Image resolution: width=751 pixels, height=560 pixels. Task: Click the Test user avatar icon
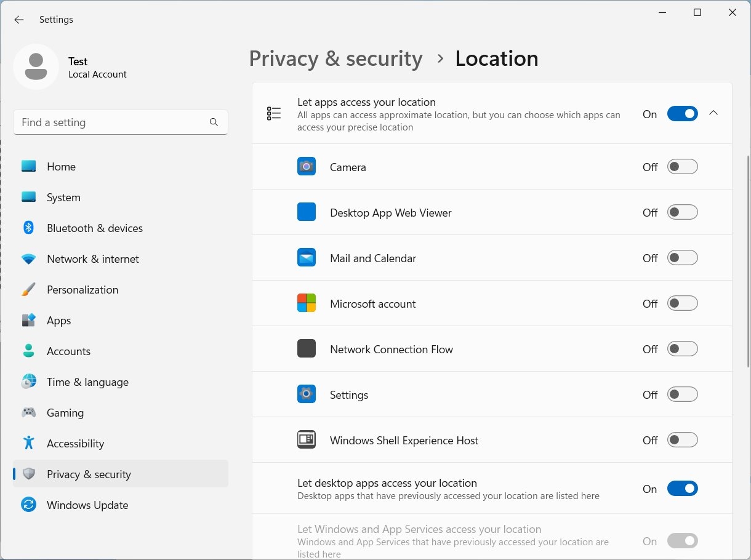click(36, 67)
